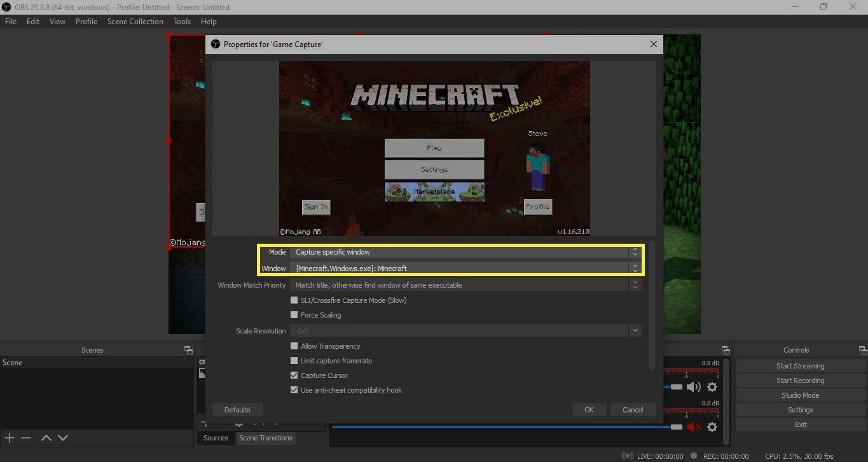This screenshot has width=868, height=462.
Task: Open the Profile menu
Action: point(86,21)
